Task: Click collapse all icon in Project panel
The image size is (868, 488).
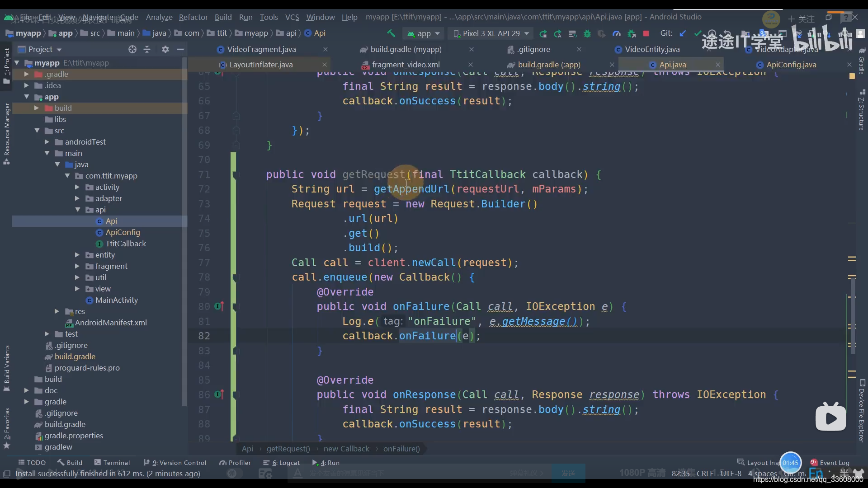Action: 147,49
